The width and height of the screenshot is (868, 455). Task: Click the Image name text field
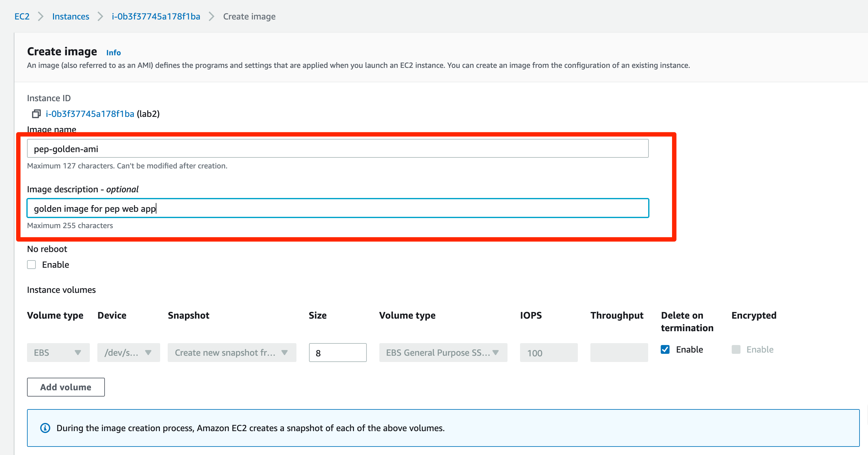337,149
